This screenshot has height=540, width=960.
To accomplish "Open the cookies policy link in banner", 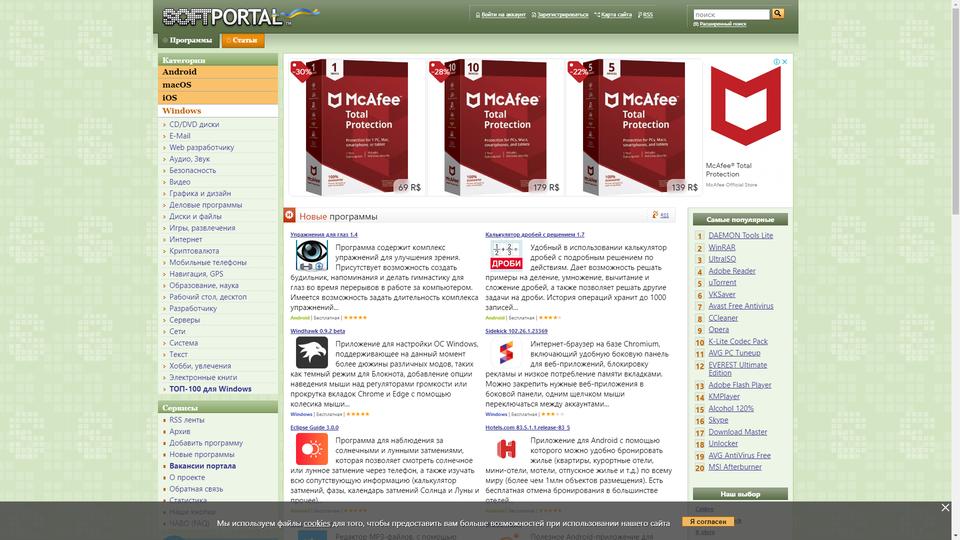I will tap(317, 523).
